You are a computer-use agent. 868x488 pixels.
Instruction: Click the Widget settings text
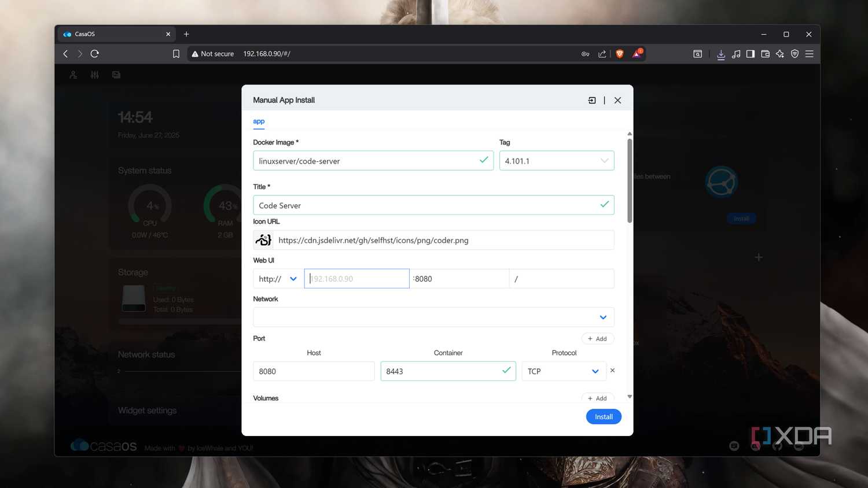click(x=148, y=411)
